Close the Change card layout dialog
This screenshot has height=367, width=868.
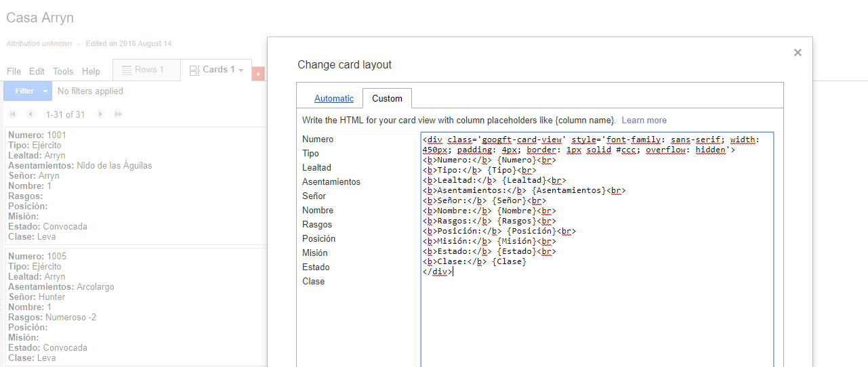pos(798,52)
